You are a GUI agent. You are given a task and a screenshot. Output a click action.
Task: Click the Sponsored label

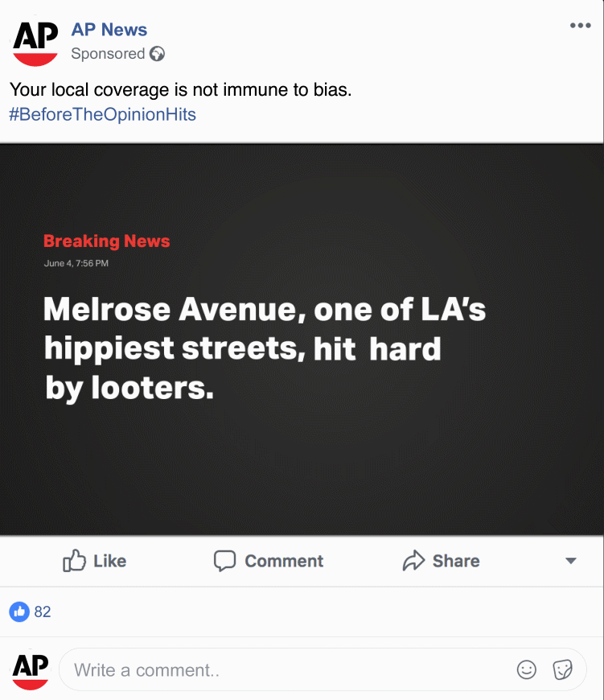[x=108, y=54]
